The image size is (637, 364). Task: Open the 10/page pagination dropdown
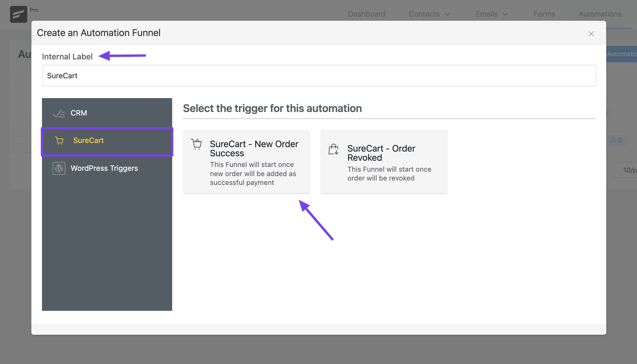(x=625, y=170)
